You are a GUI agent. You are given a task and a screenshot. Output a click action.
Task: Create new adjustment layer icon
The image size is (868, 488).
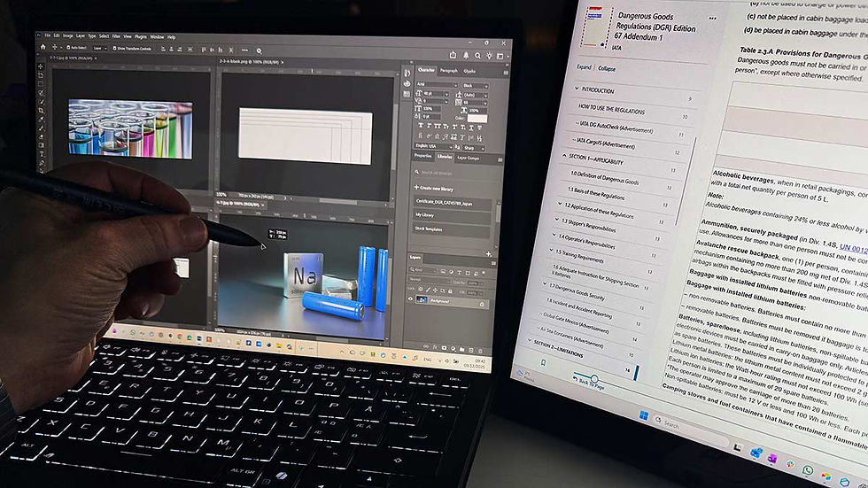(453, 349)
